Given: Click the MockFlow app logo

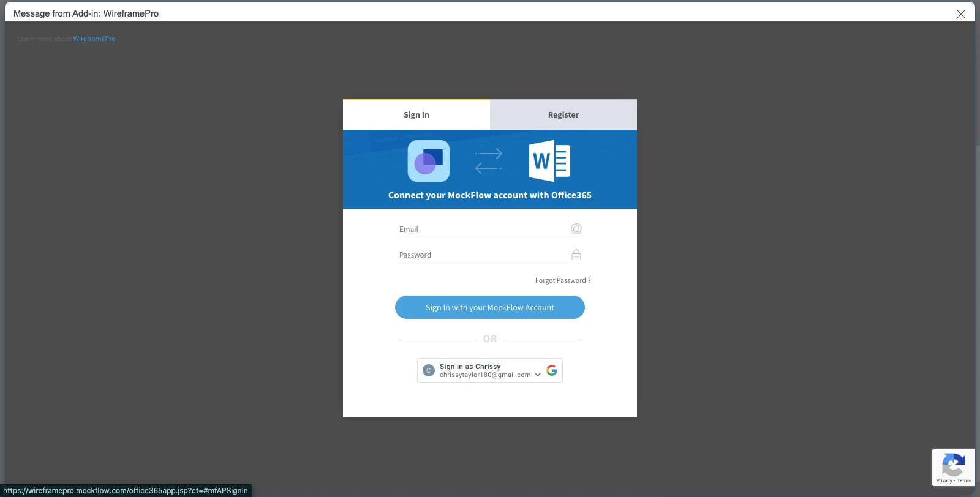Looking at the screenshot, I should (429, 161).
